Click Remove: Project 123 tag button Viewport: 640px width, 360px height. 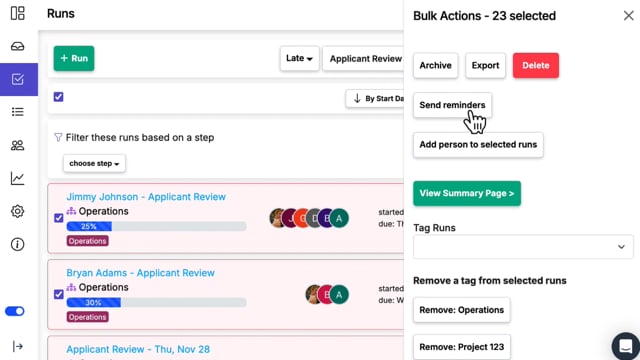(x=462, y=347)
